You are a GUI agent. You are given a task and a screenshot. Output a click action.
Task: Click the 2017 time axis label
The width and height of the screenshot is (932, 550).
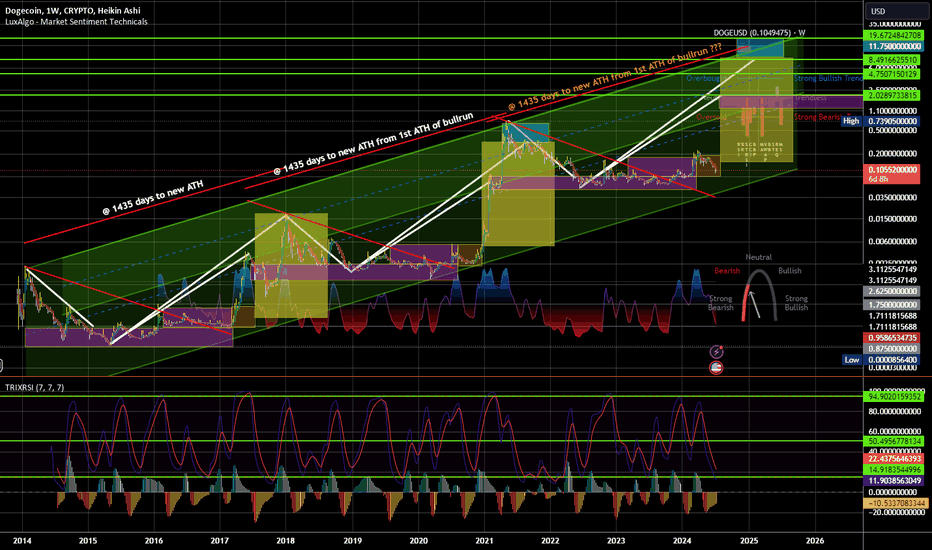pyautogui.click(x=219, y=540)
